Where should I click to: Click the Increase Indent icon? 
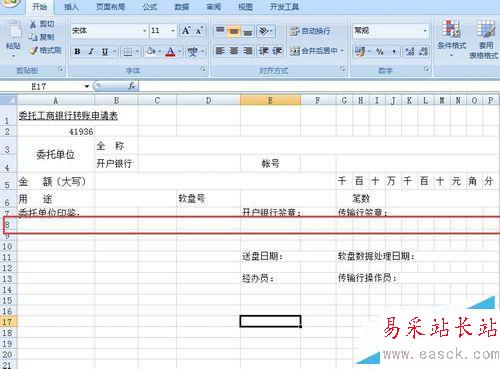click(x=278, y=51)
